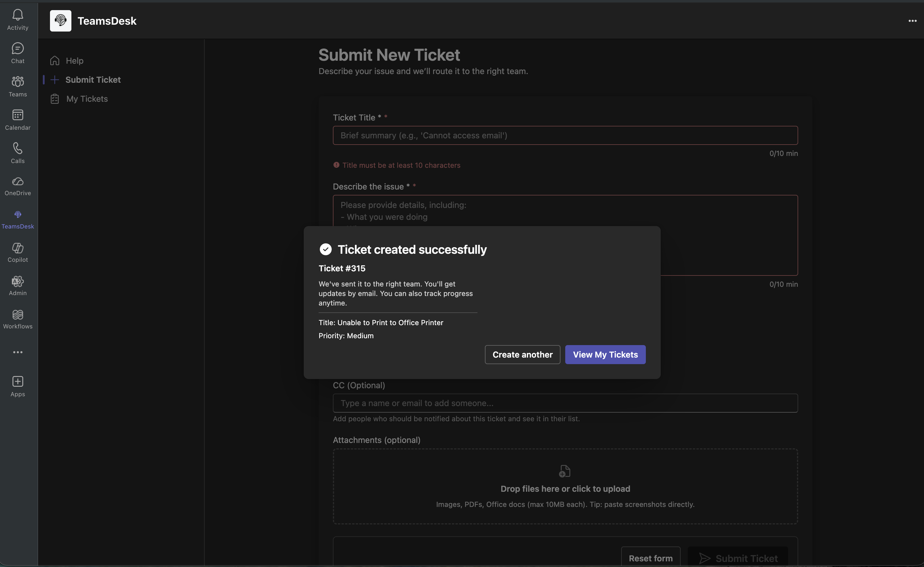The image size is (924, 567).
Task: Open the Teams icon
Action: pos(18,82)
